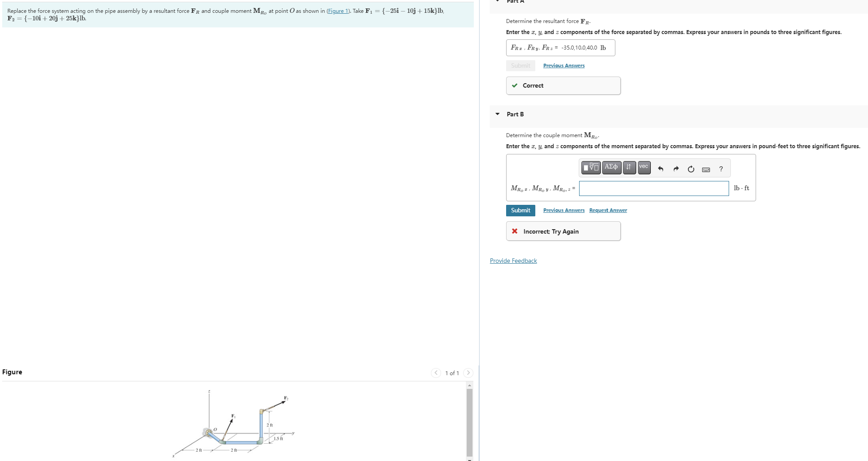Collapse the Part A section

tap(498, 1)
